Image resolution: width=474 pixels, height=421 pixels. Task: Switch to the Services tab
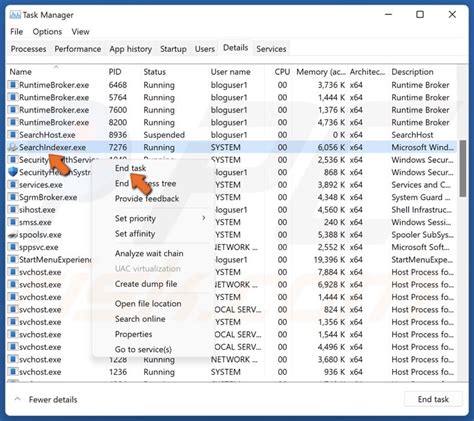(x=271, y=49)
